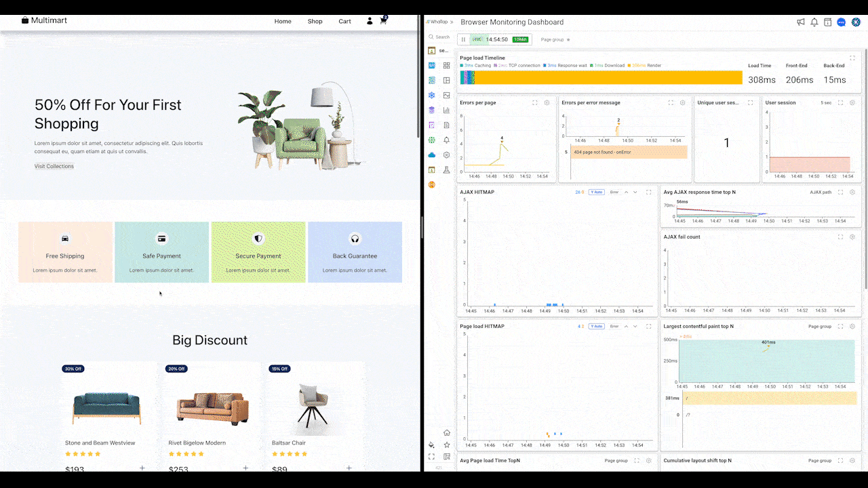
Task: Toggle Y Auto on Page load HITMAP
Action: click(x=596, y=327)
